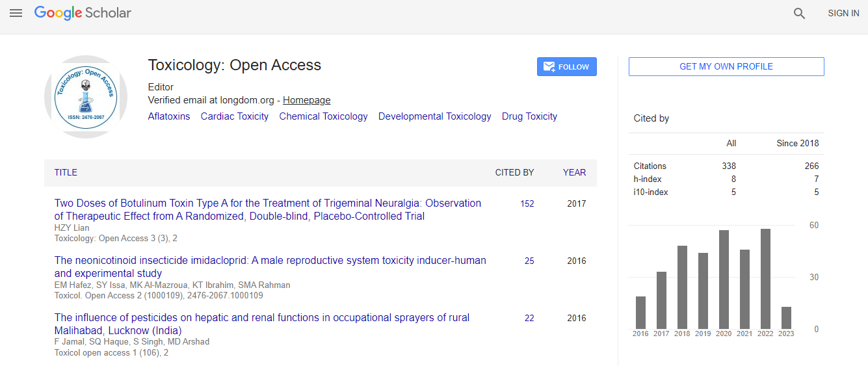Image resolution: width=868 pixels, height=366 pixels.
Task: Select the Drug Toxicity tag
Action: [x=529, y=116]
